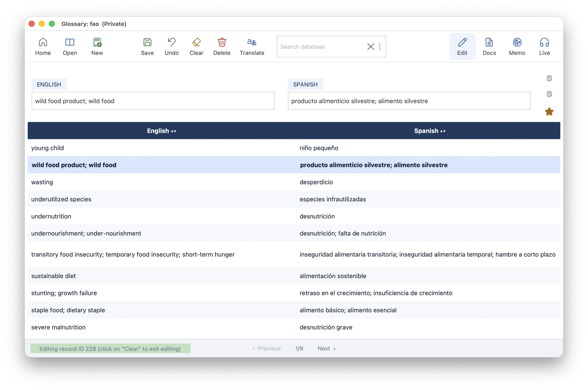The height and width of the screenshot is (390, 588).
Task: Click 'Editing record ID 229' status message
Action: coord(110,349)
